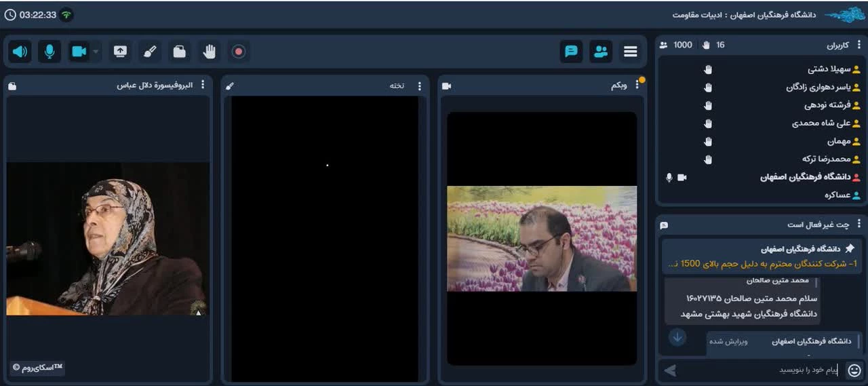Open the whiteboard brush tool in toolbar
The width and height of the screenshot is (868, 386).
pos(150,52)
